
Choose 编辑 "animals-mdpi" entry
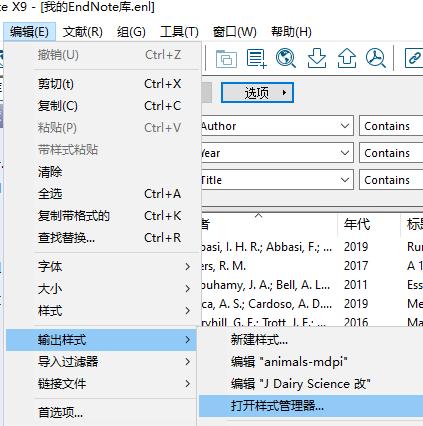pos(311,362)
